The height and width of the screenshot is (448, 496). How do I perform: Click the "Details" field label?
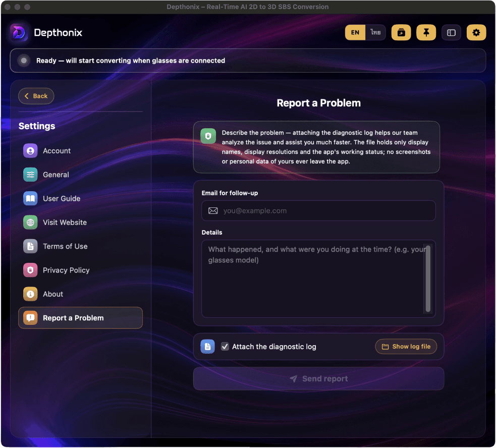coord(212,233)
